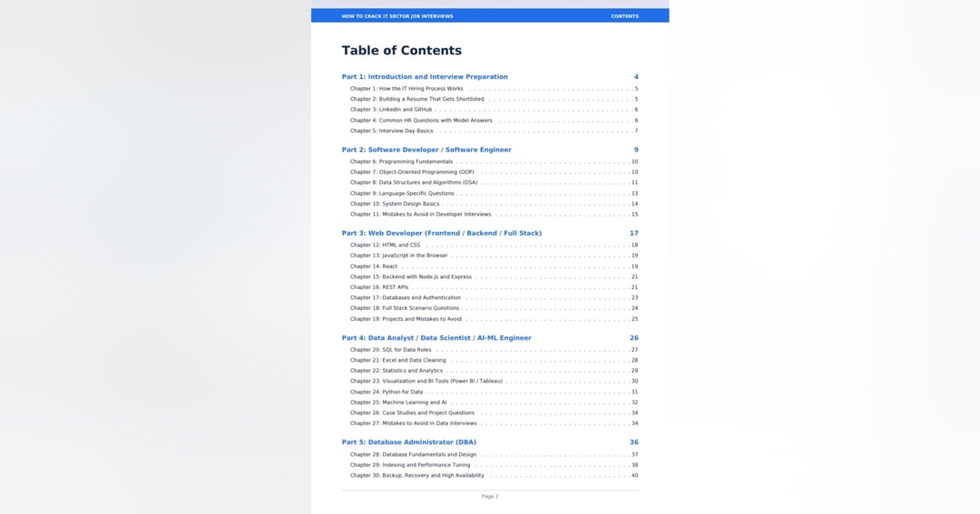Jump to Chapter 16: REST APIs
The height and width of the screenshot is (514, 980).
(x=378, y=287)
